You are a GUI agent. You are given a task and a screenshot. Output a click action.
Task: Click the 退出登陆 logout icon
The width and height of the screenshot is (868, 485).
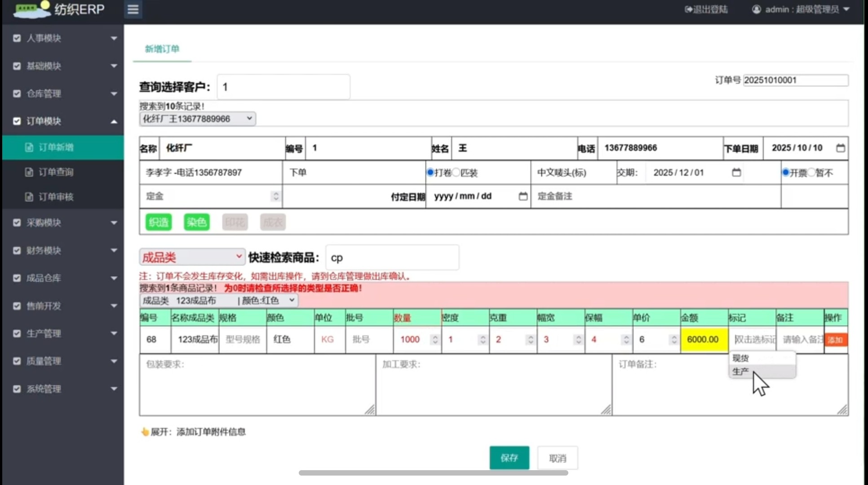(x=688, y=9)
